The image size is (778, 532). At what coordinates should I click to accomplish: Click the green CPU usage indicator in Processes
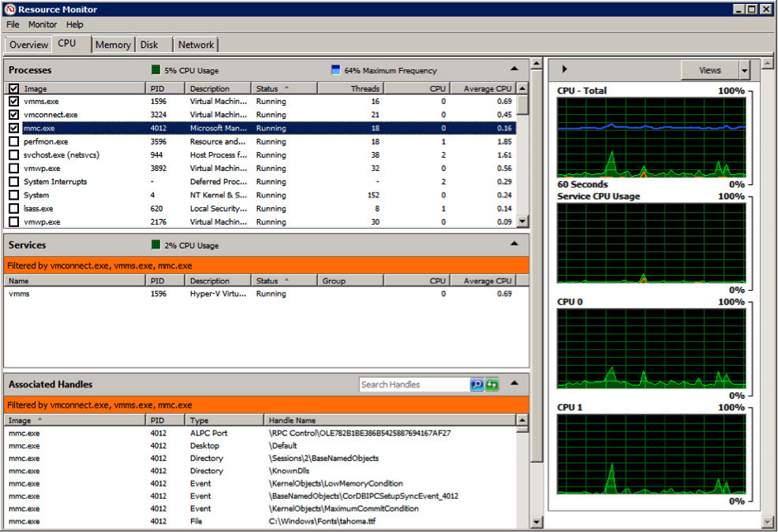point(155,70)
